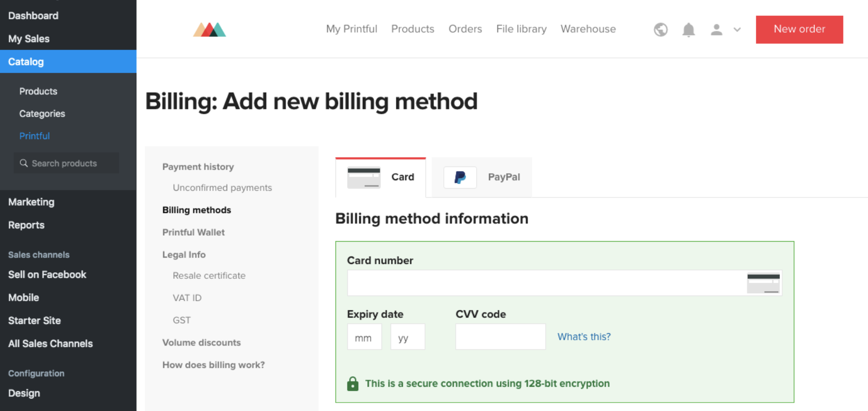868x411 pixels.
Task: Click the green padlock security icon
Action: [353, 384]
